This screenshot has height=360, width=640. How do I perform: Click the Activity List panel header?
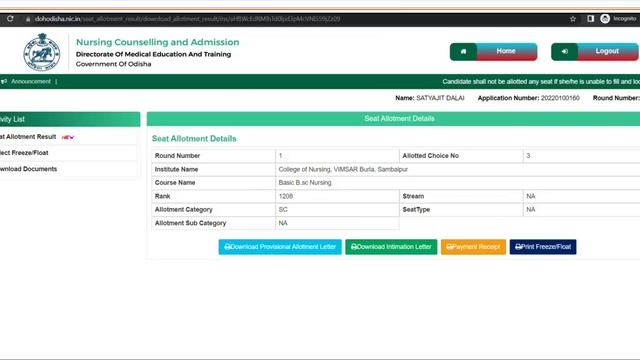[70, 119]
